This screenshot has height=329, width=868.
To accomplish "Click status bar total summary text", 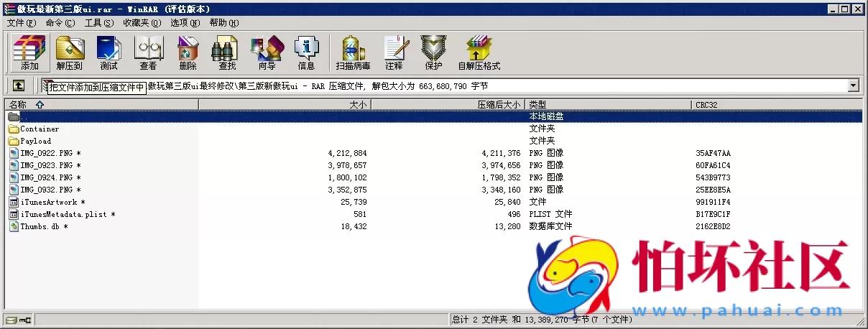I will point(542,319).
